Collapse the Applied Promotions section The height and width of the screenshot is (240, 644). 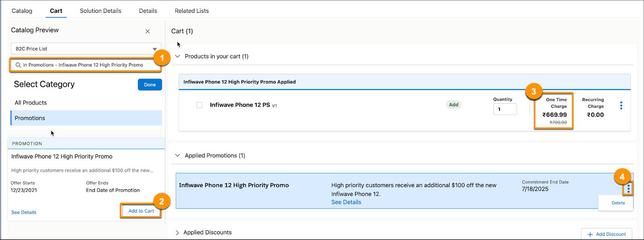(178, 156)
